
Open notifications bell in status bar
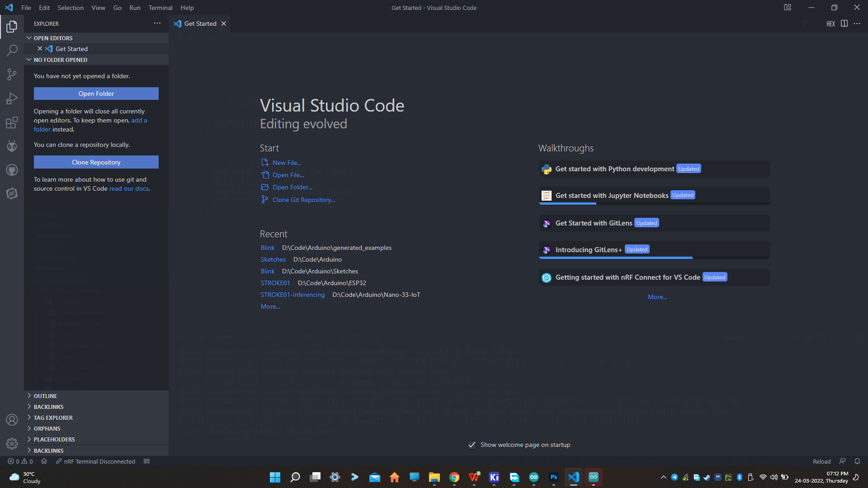pyautogui.click(x=857, y=461)
